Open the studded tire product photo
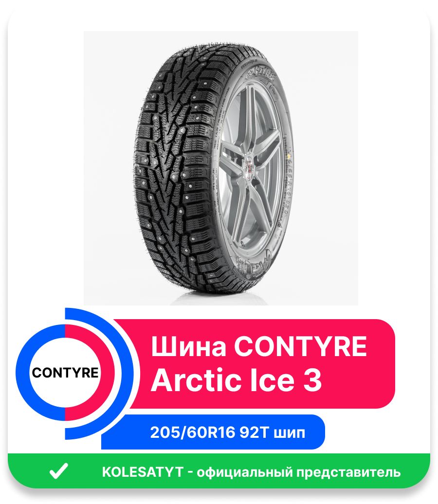Viewport: 438px width, 504px height. [x=220, y=168]
